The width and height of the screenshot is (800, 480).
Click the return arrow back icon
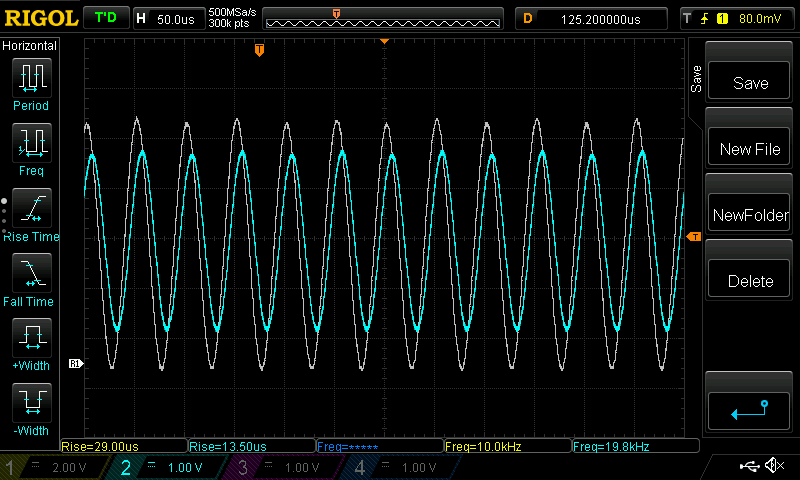(749, 410)
